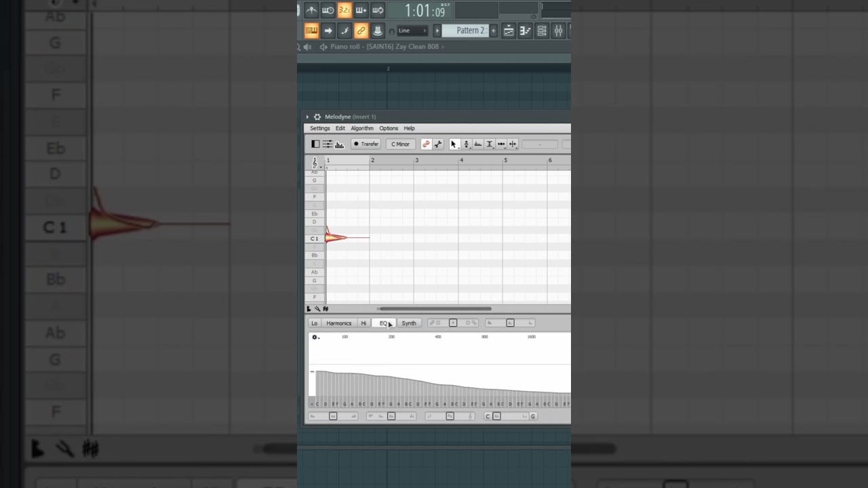
Task: Open the playlist view icon
Action: click(x=509, y=30)
